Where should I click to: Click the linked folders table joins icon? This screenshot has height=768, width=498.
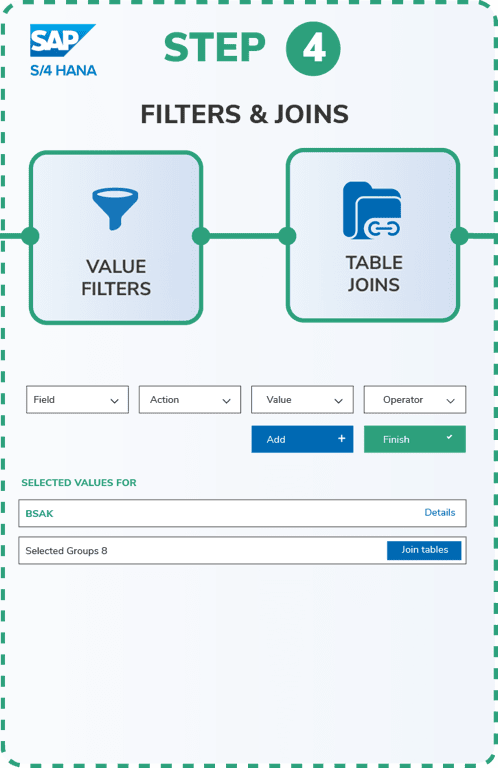point(372,211)
